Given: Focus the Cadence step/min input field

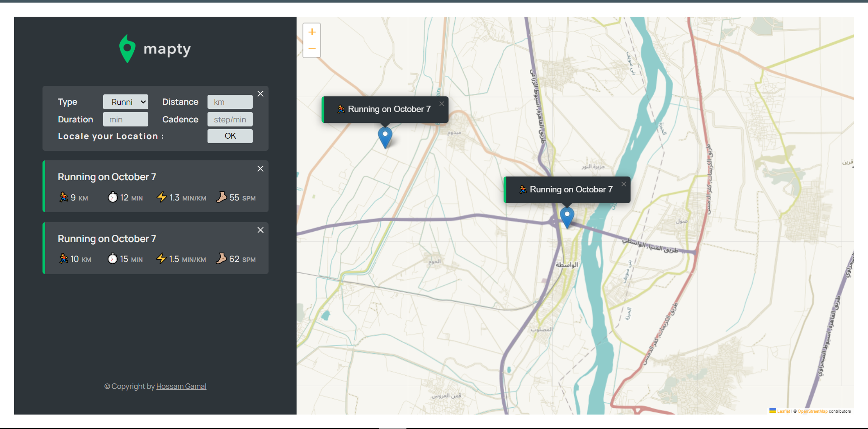Looking at the screenshot, I should point(230,120).
